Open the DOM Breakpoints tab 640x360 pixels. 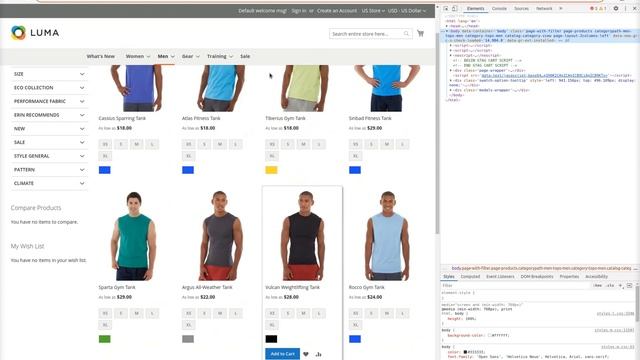537,277
